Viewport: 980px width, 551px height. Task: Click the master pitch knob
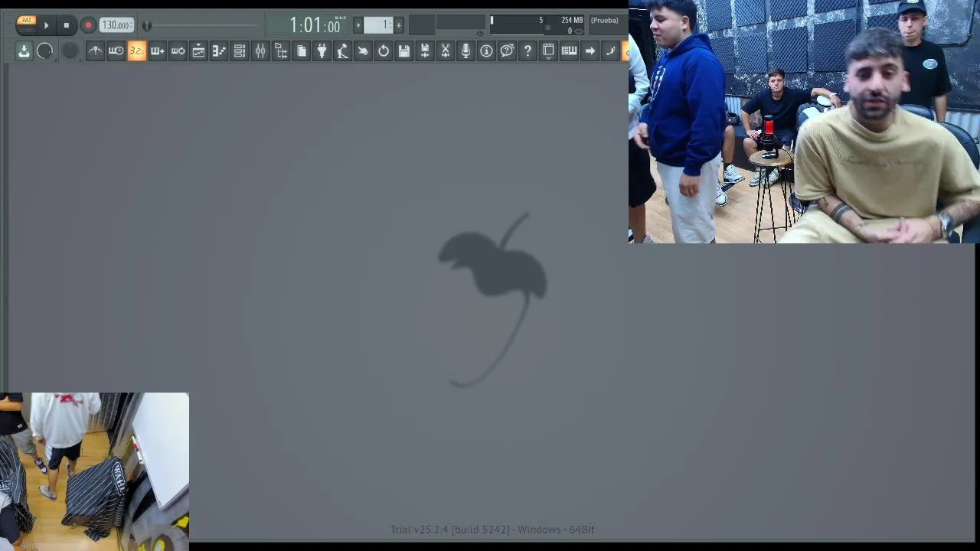[70, 51]
